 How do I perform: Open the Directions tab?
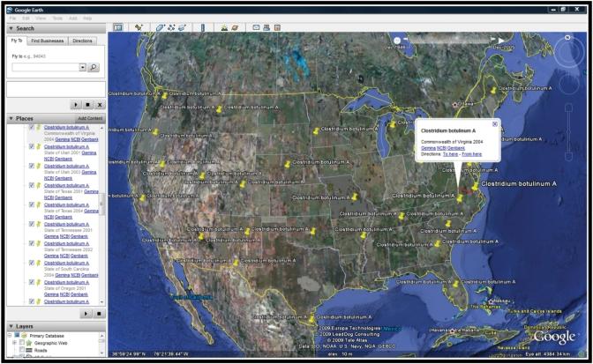(x=83, y=41)
